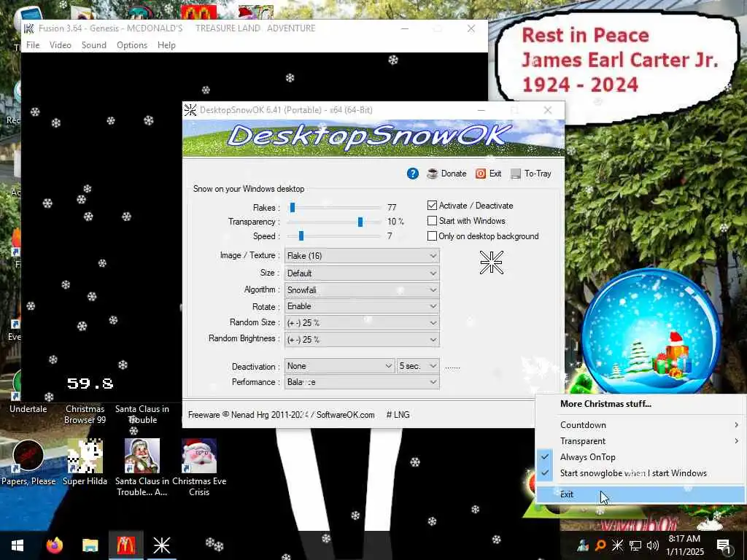The height and width of the screenshot is (560, 747).
Task: Click the # LNG language button
Action: pyautogui.click(x=398, y=415)
